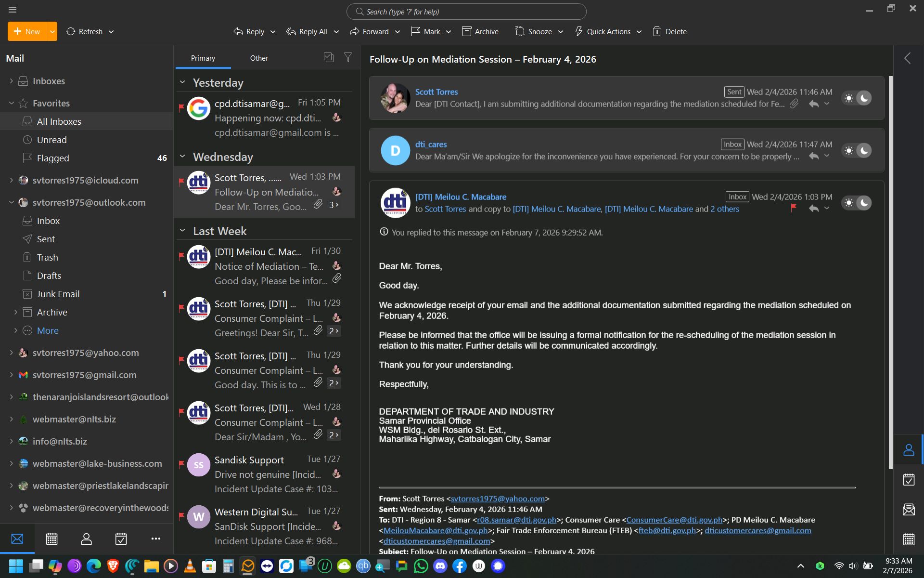Screen dimensions: 924x578
Task: Collapse the Wednesday message group
Action: tap(182, 157)
